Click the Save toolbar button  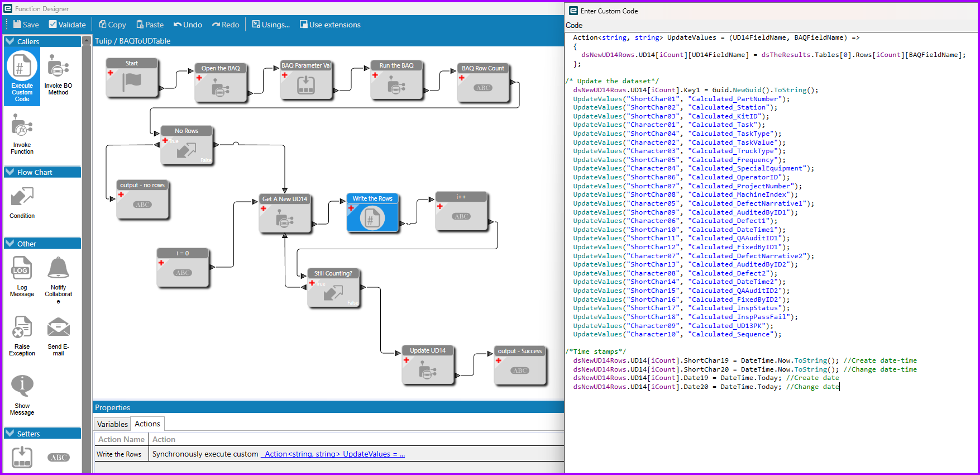coord(26,25)
